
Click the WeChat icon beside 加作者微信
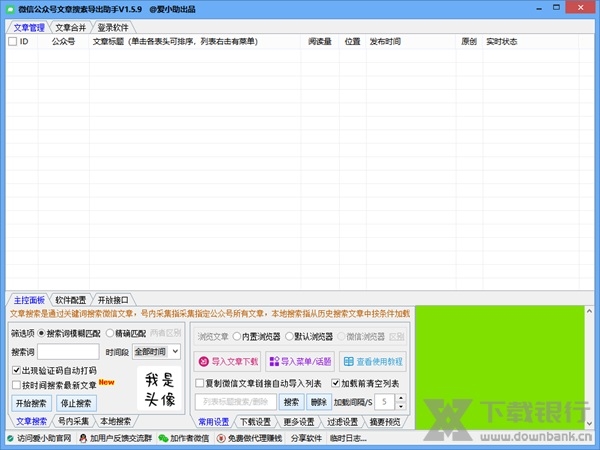(x=163, y=438)
